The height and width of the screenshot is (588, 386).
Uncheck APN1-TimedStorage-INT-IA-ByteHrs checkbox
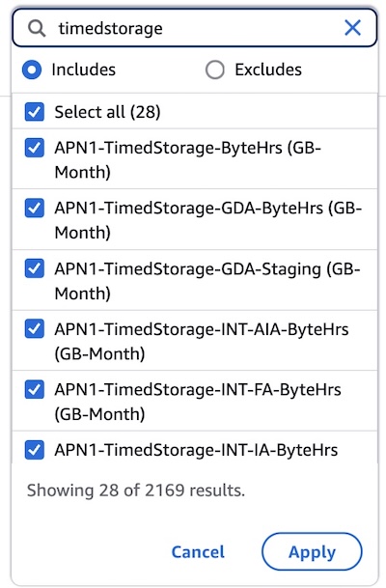click(x=35, y=450)
